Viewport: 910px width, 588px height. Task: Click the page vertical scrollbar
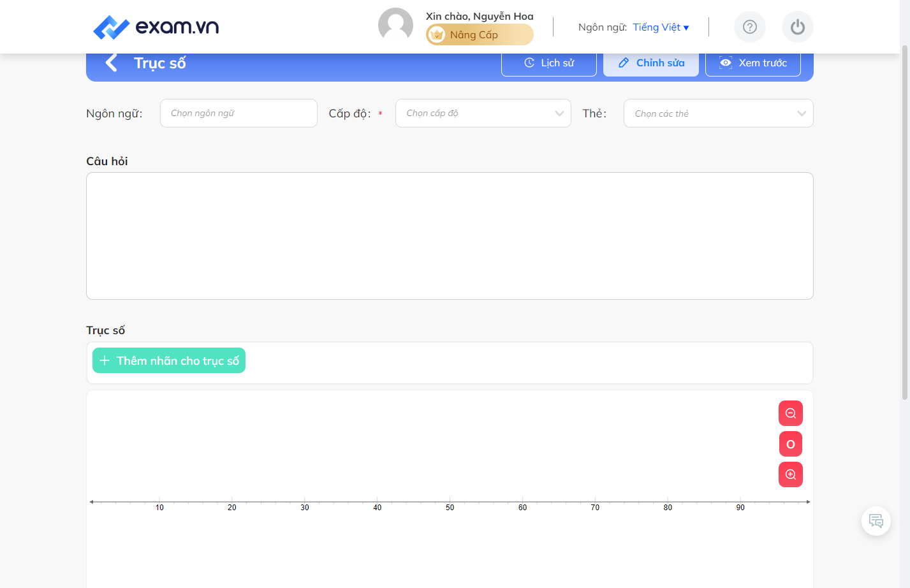[x=905, y=223]
